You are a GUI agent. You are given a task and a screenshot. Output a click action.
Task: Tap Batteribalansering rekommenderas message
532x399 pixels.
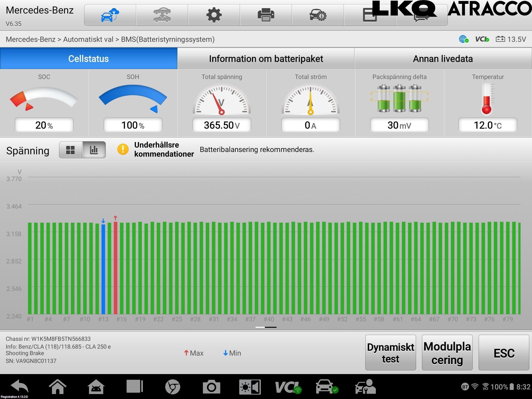click(x=257, y=150)
